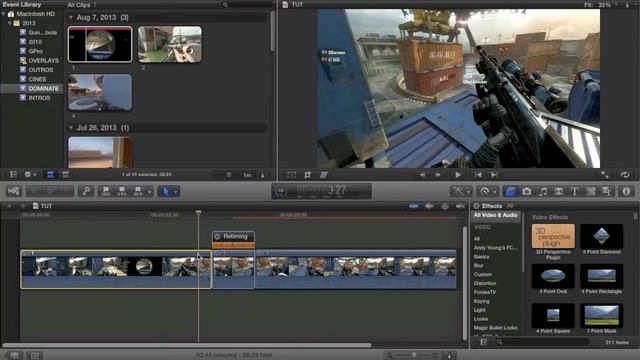Go to previous edit point
Image resolution: width=640 pixels, height=360 pixels.
[x=478, y=175]
